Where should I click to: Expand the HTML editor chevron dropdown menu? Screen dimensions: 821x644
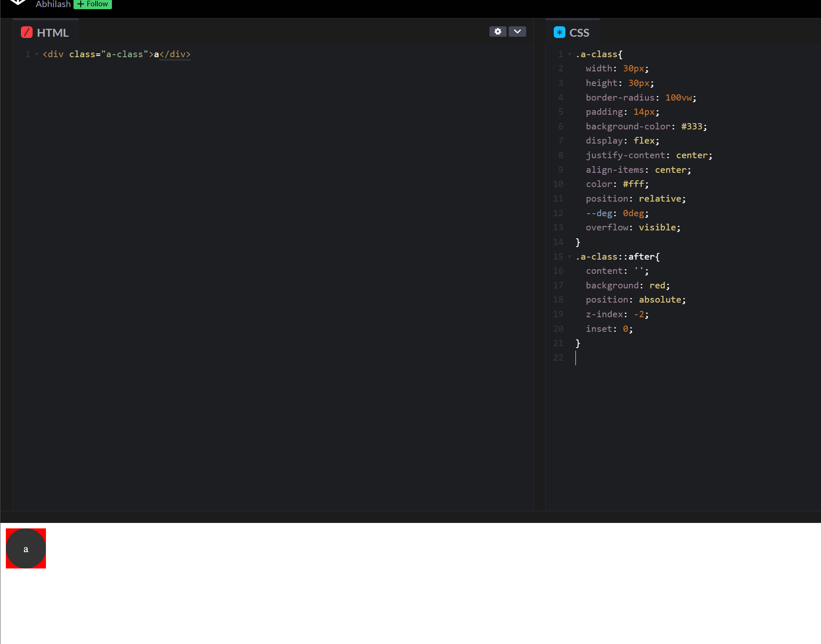point(517,32)
